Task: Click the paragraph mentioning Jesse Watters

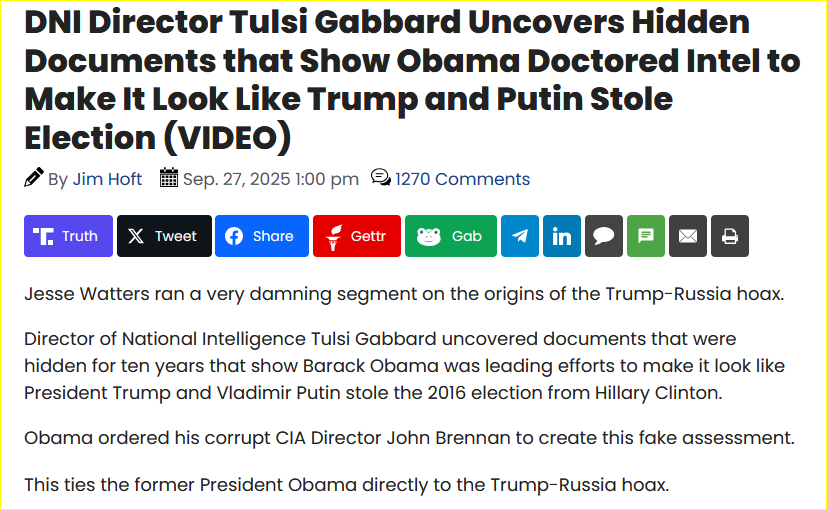Action: [x=403, y=294]
